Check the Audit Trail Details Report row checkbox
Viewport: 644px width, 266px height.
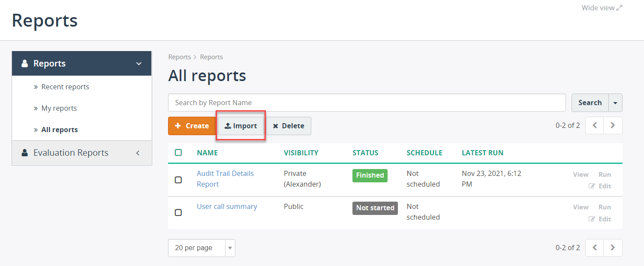click(x=178, y=180)
